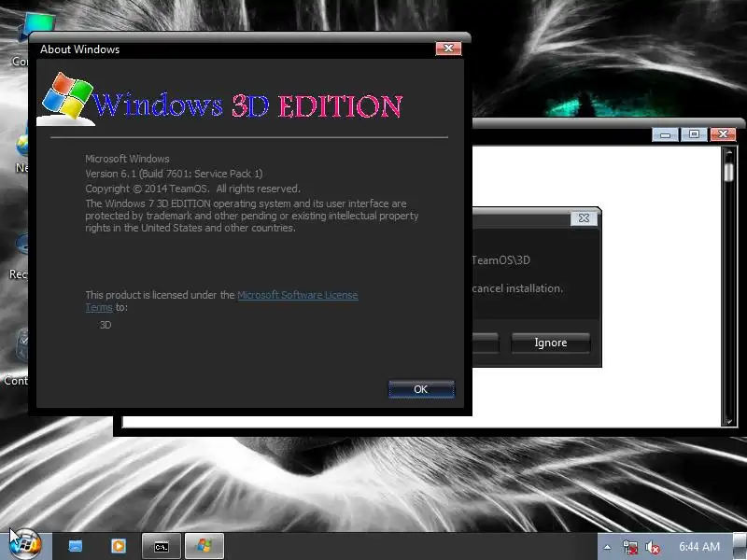Image resolution: width=747 pixels, height=560 pixels.
Task: Close the About Windows dialog
Action: 448,49
